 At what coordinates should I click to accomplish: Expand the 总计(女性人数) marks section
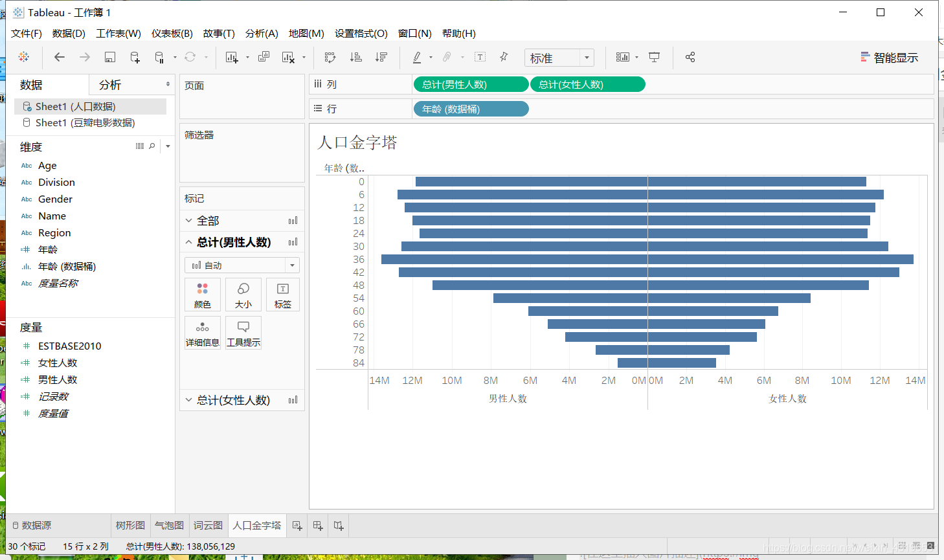188,400
